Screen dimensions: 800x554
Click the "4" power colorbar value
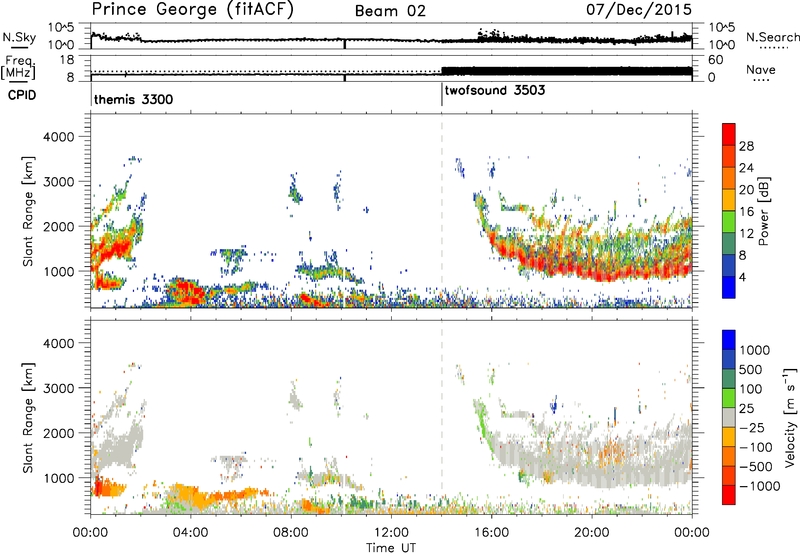pos(742,278)
